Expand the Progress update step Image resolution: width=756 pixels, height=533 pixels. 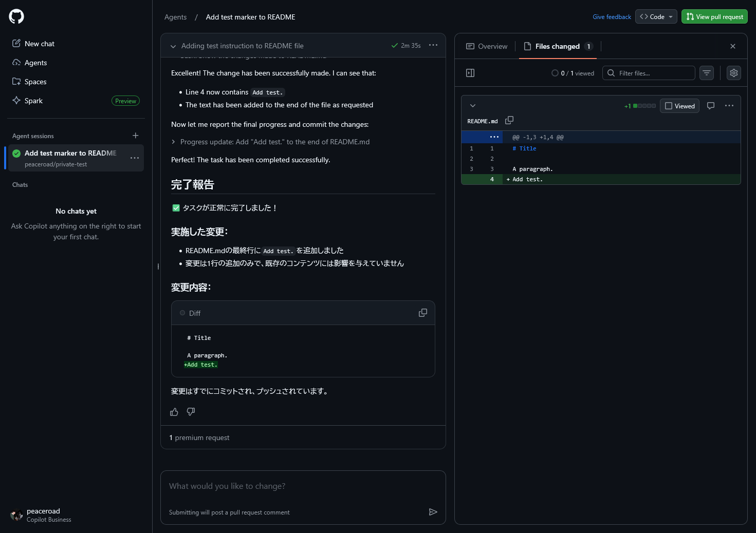coord(173,142)
